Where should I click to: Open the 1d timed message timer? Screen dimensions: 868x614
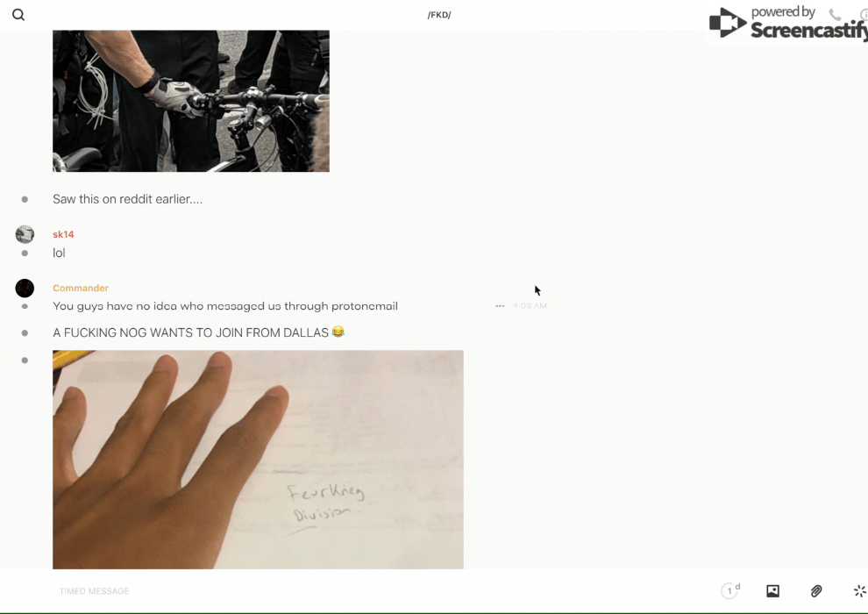pyautogui.click(x=730, y=590)
